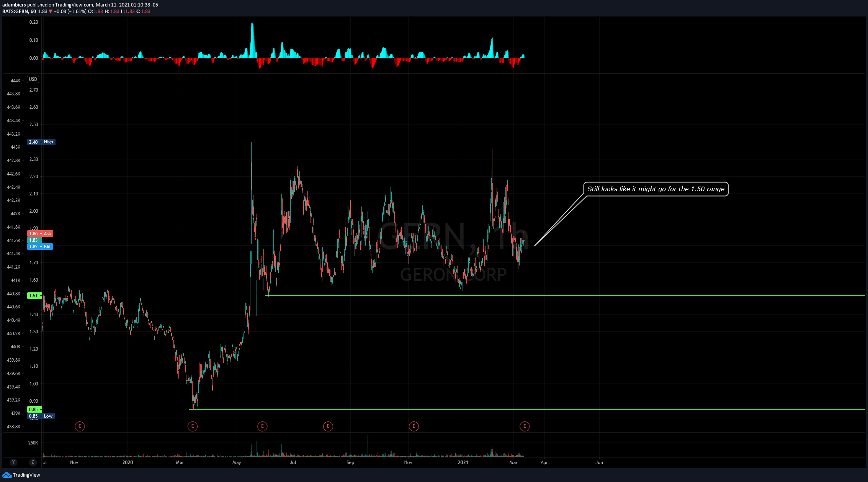Select the white horizontal line at 1.51
868x482 pixels.
click(x=566, y=295)
